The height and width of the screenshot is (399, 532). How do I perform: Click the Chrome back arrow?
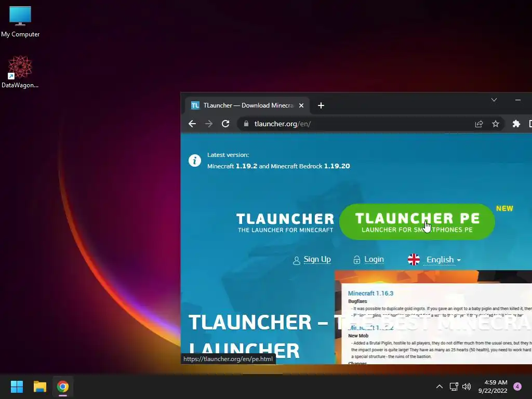coord(192,124)
